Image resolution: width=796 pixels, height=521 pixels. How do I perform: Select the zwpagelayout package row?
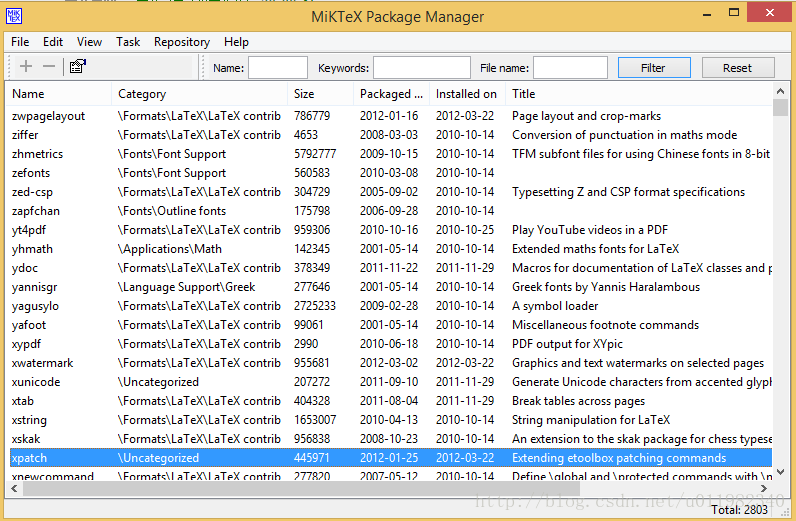[x=391, y=116]
